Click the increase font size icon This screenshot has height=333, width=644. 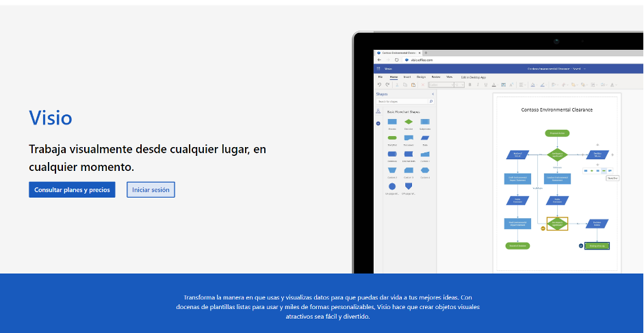click(511, 85)
